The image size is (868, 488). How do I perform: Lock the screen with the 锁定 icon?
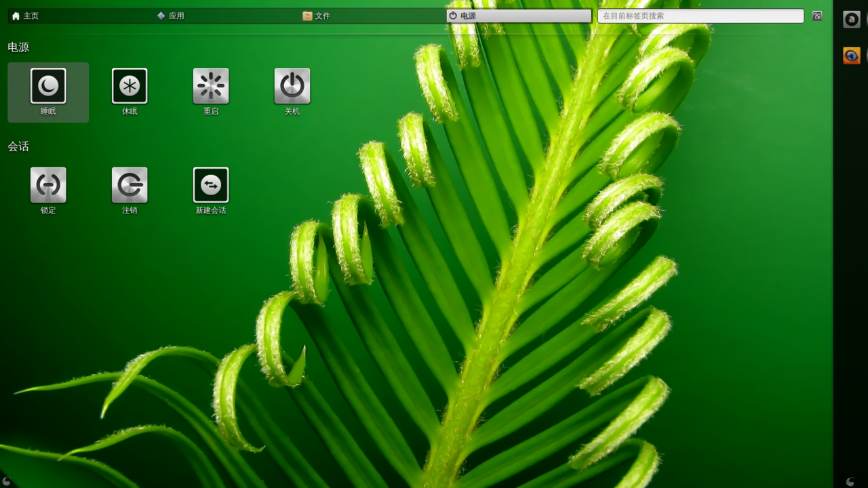48,185
